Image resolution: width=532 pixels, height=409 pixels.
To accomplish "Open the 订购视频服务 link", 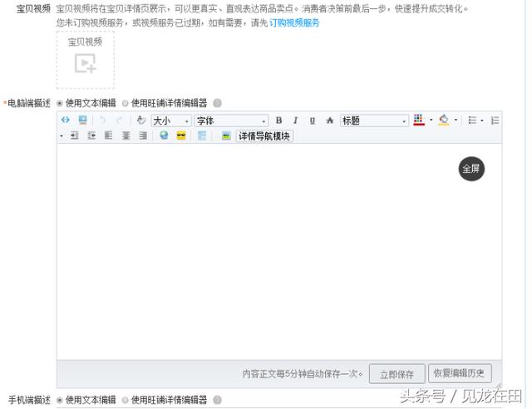I will tap(294, 23).
